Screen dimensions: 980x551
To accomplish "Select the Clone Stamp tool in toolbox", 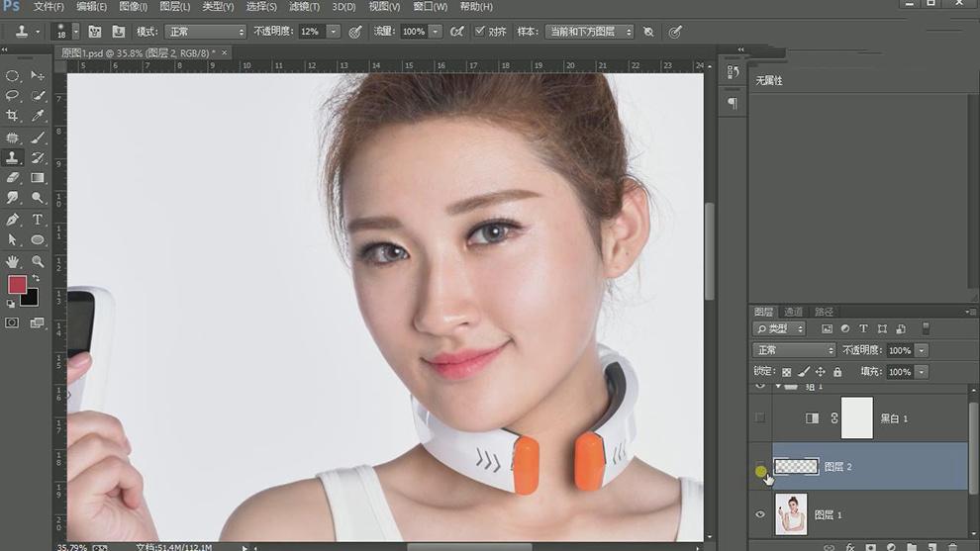I will [x=13, y=157].
